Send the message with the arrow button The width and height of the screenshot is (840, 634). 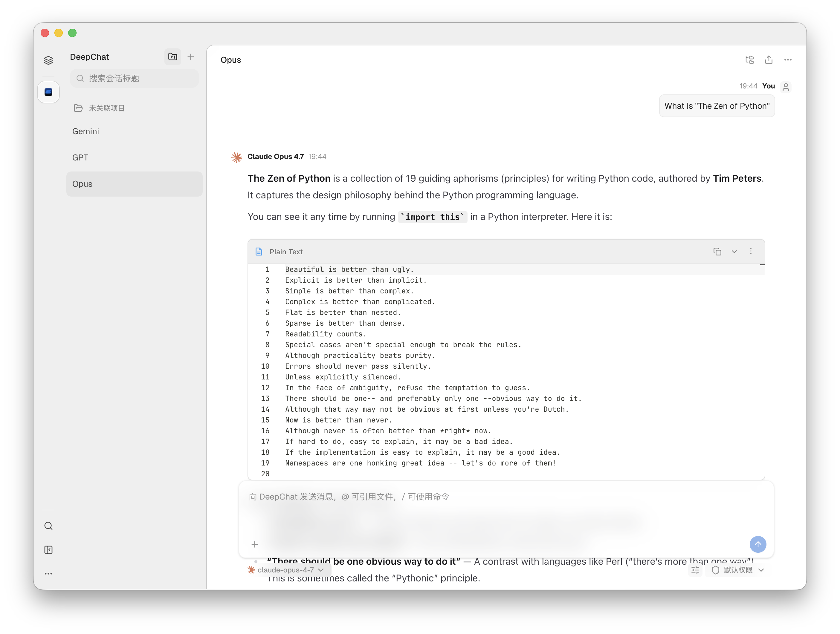(x=758, y=544)
